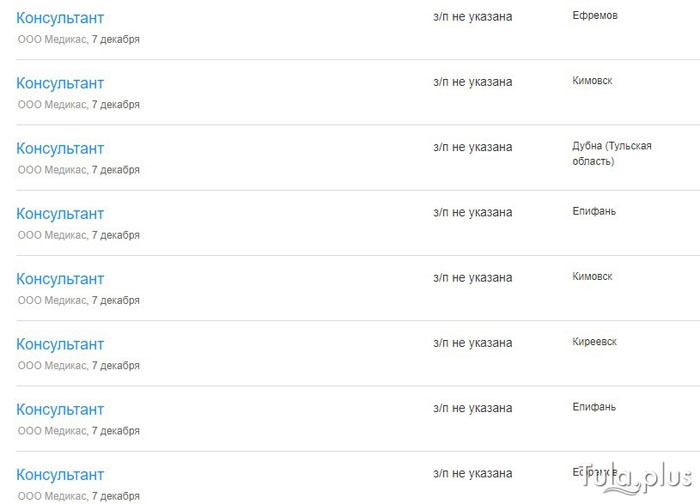
Task: Select Консультант in the first Епифань listing
Action: tap(60, 214)
